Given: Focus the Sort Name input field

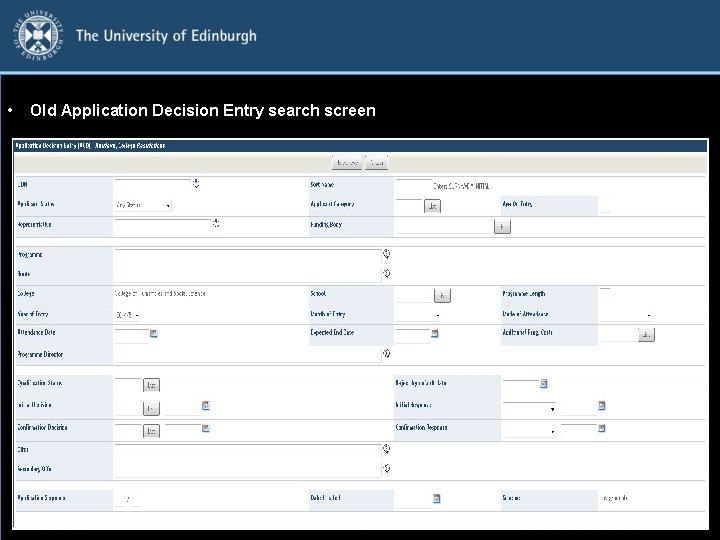Looking at the screenshot, I should tap(413, 184).
